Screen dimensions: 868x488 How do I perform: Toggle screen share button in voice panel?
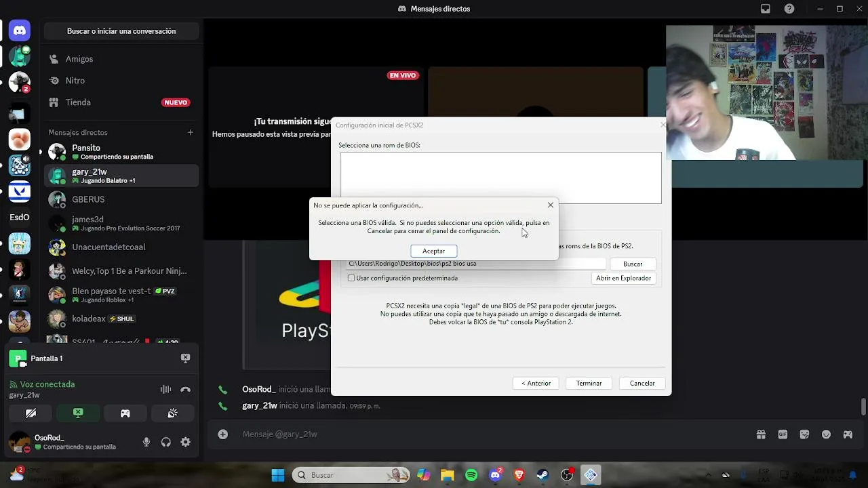point(78,413)
